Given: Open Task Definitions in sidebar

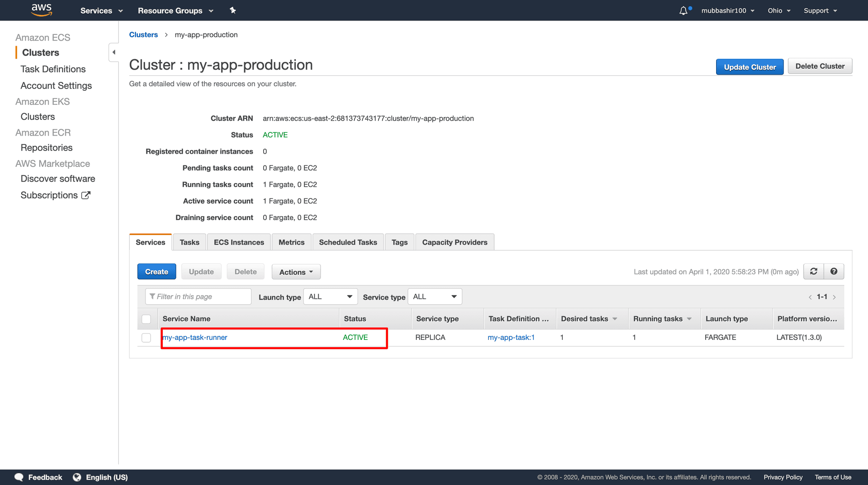Looking at the screenshot, I should pos(53,69).
